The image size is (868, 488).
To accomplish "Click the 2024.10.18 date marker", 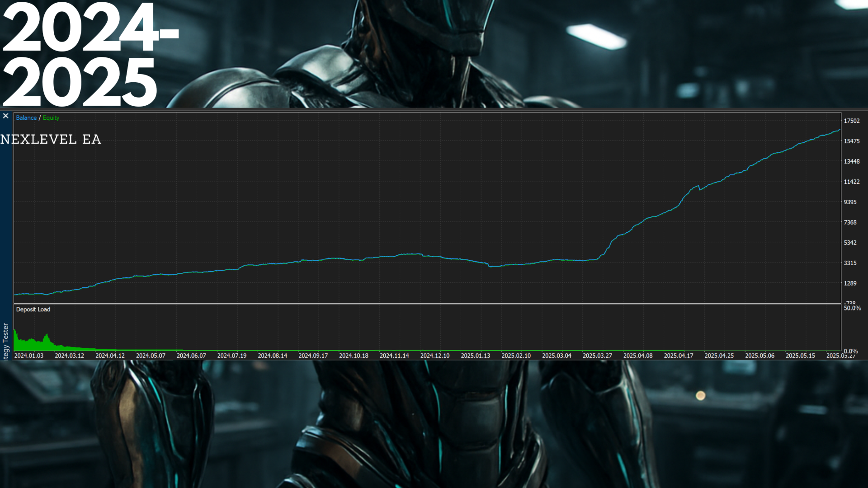I will pos(354,356).
